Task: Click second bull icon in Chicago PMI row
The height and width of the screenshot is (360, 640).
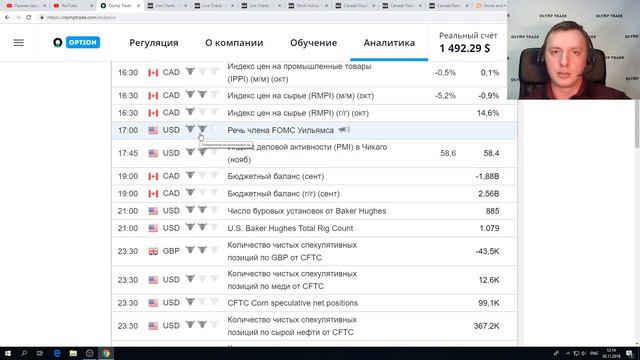Action: [x=202, y=152]
